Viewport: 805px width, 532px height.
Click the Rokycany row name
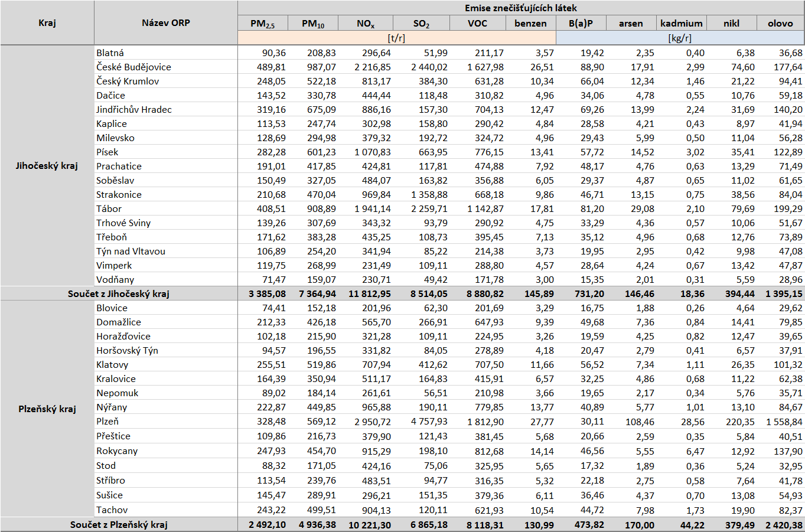click(x=117, y=451)
